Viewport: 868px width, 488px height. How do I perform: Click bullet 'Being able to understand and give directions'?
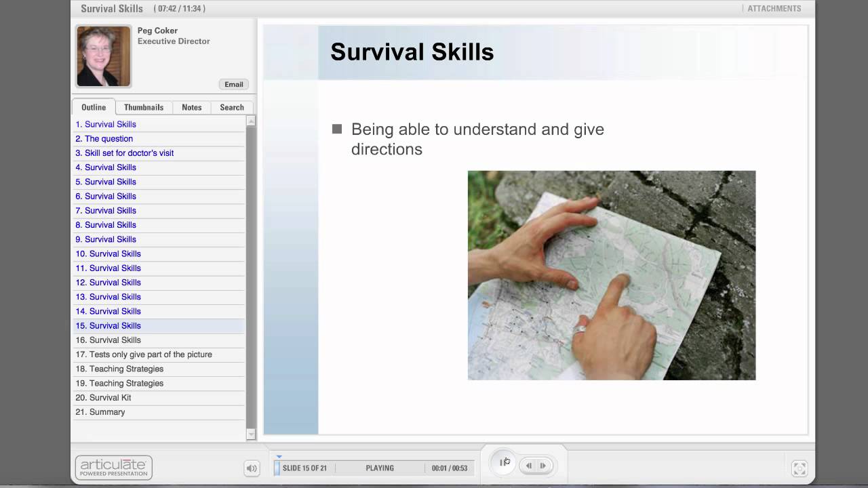pos(477,139)
